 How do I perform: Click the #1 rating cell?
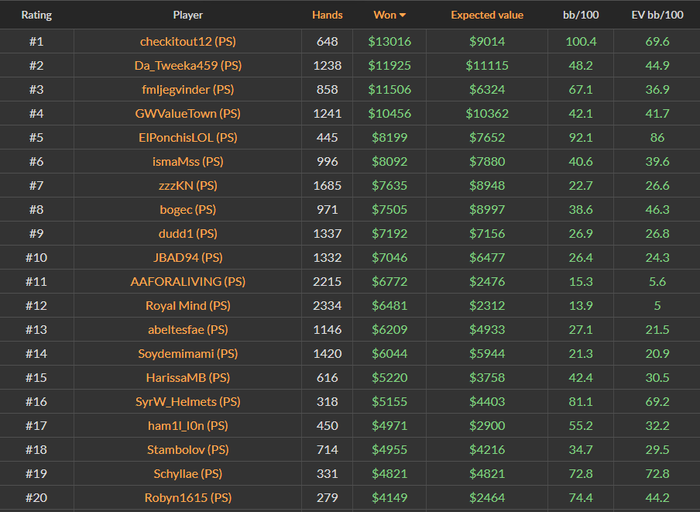[36, 41]
